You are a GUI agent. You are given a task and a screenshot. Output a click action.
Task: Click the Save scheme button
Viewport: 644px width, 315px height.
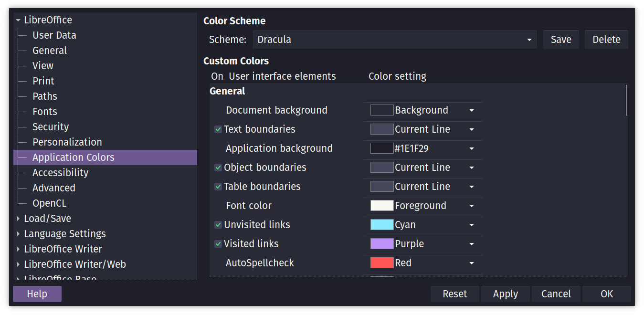tap(560, 40)
